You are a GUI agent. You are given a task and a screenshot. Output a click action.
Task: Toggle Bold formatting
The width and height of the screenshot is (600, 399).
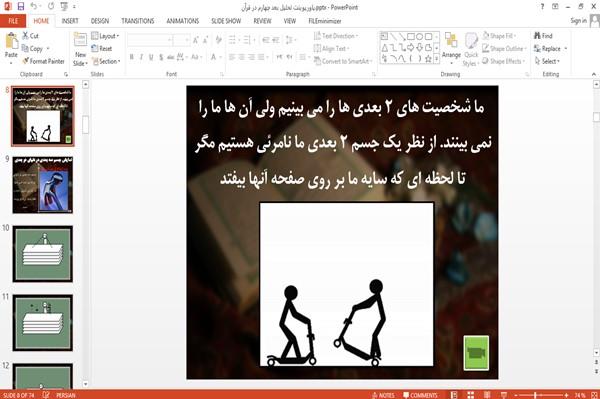click(x=132, y=57)
